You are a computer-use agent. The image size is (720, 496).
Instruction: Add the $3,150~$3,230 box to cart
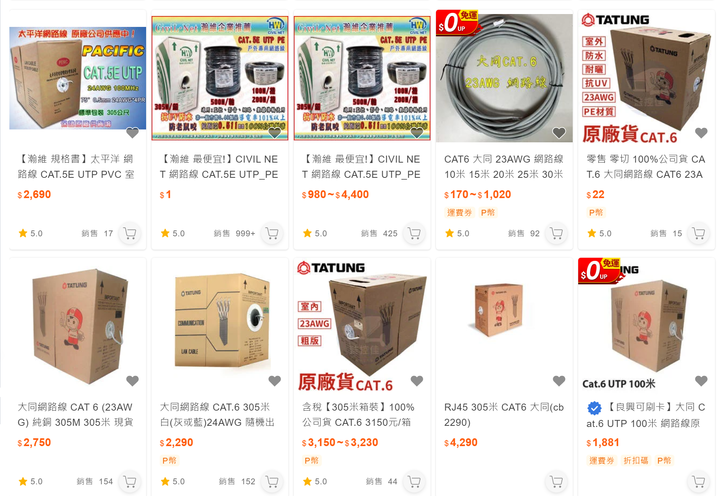tap(414, 481)
